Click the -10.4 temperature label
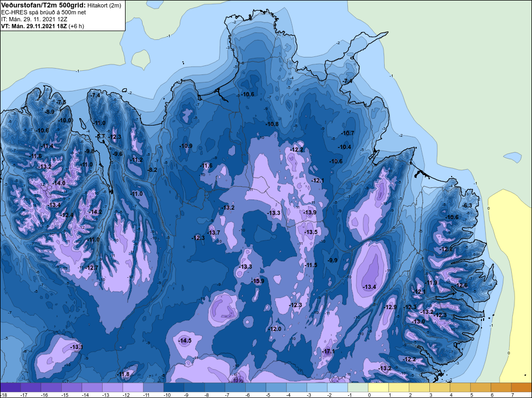 tap(345, 147)
